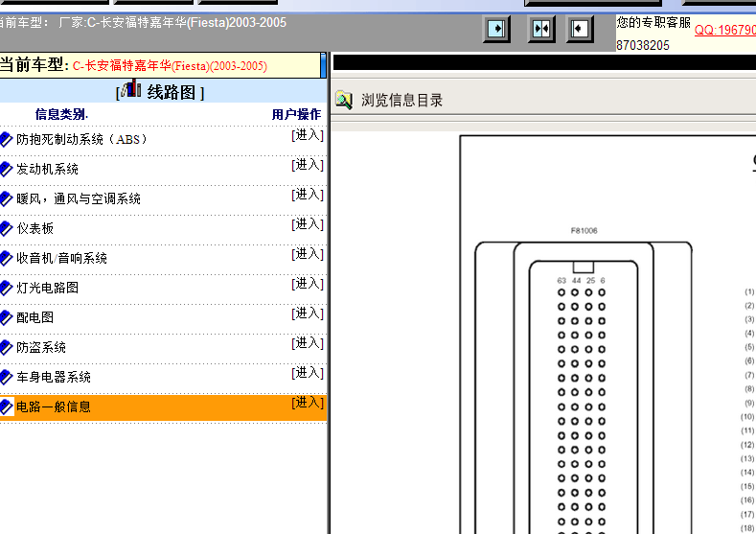This screenshot has height=534, width=756.
Task: Click the split-panels center arrows icon
Action: tap(541, 29)
